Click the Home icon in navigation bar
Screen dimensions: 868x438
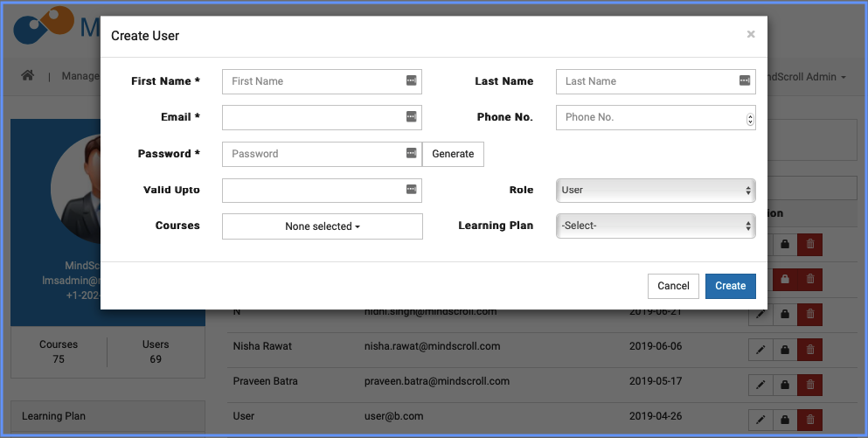pos(28,75)
